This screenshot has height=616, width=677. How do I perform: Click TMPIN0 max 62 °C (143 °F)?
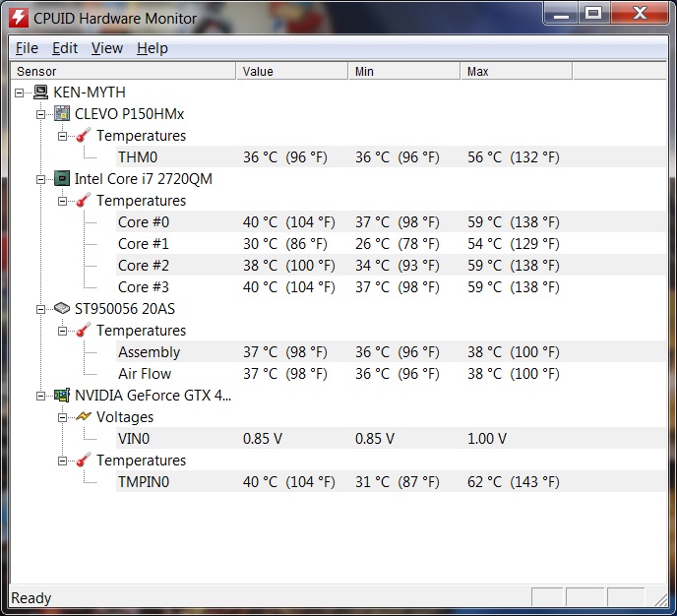[514, 481]
